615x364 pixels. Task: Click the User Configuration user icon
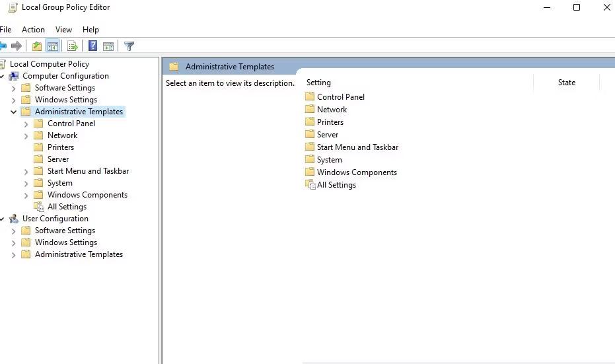pos(14,219)
